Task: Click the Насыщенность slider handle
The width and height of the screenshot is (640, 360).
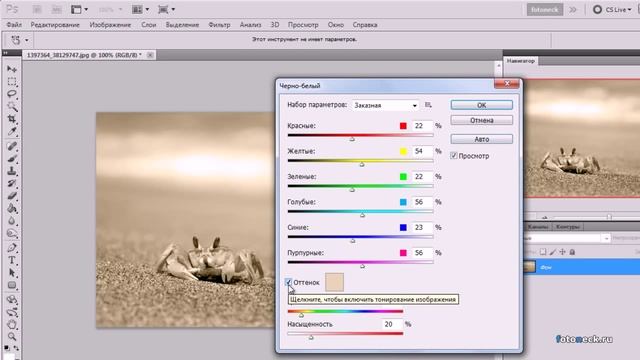Action: pyautogui.click(x=311, y=337)
